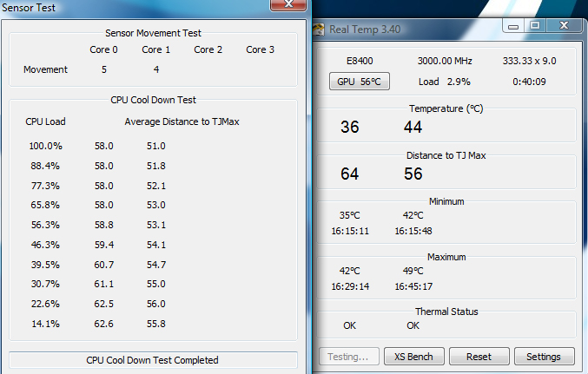
Task: Click the 14.1% CPU load row
Action: [45, 324]
